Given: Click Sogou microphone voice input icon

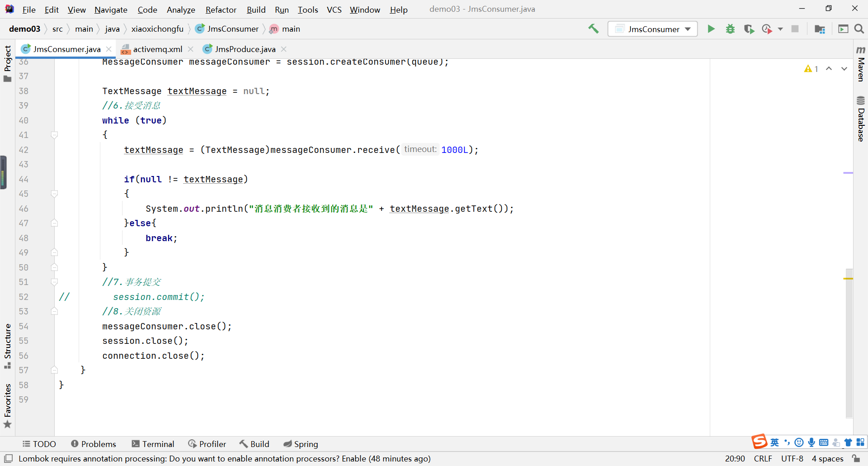Looking at the screenshot, I should (x=811, y=442).
